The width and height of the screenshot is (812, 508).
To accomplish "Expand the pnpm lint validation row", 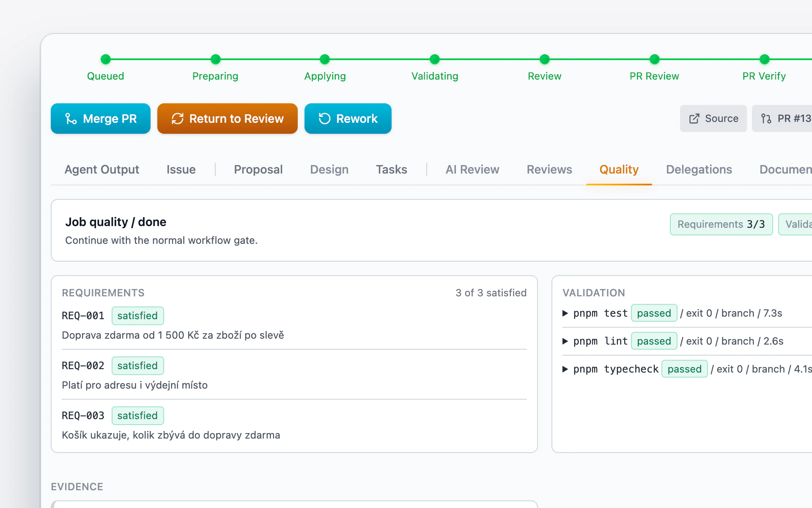I will coord(565,341).
